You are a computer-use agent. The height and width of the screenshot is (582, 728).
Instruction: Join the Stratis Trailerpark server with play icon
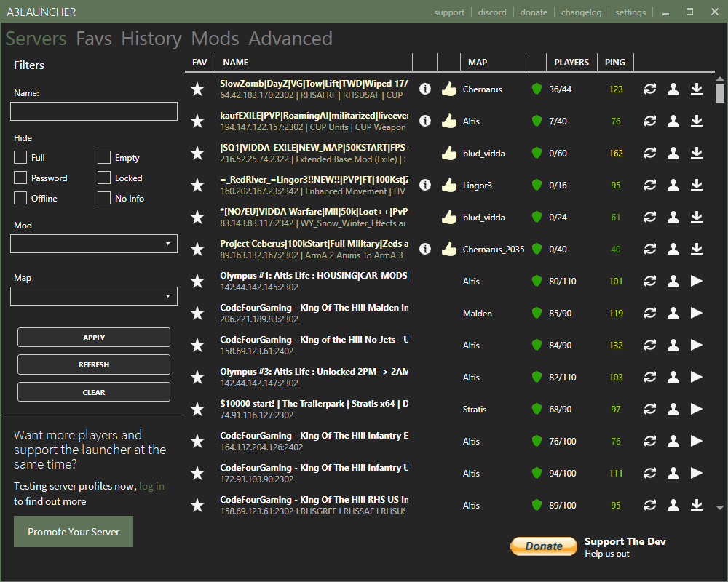pyautogui.click(x=697, y=409)
